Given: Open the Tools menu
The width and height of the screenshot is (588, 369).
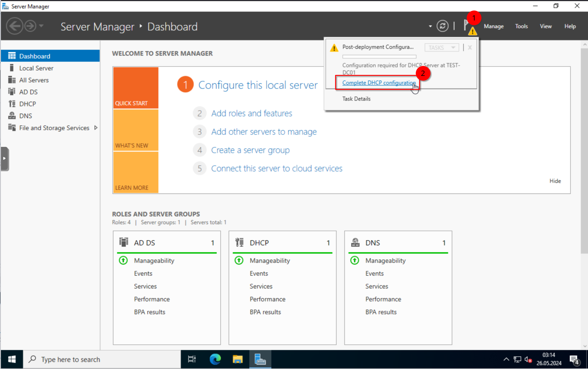Looking at the screenshot, I should coord(521,26).
